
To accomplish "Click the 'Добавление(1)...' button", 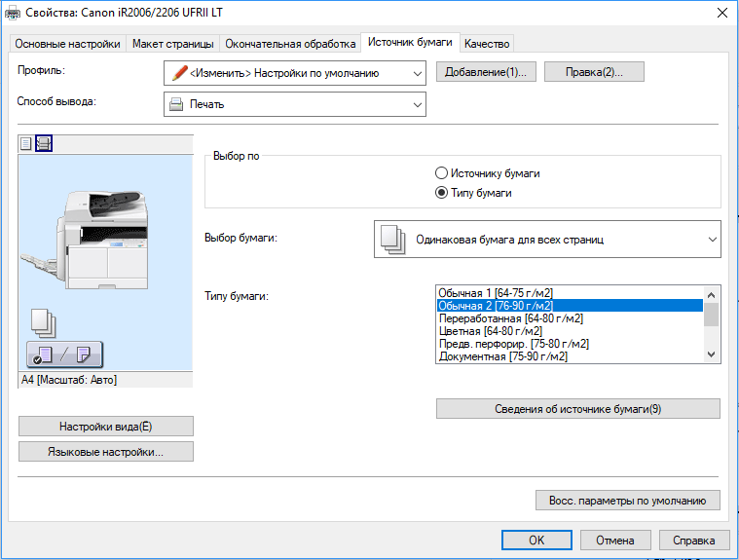I will [486, 72].
